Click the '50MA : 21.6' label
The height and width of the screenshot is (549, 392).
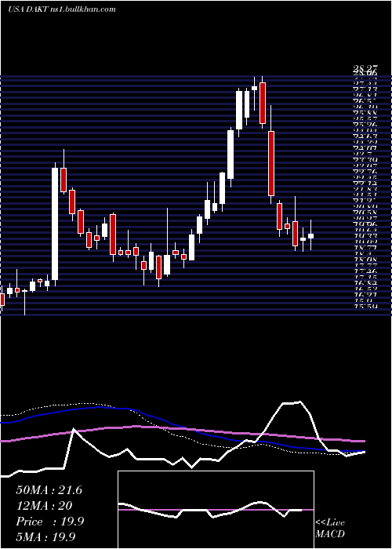(x=49, y=490)
